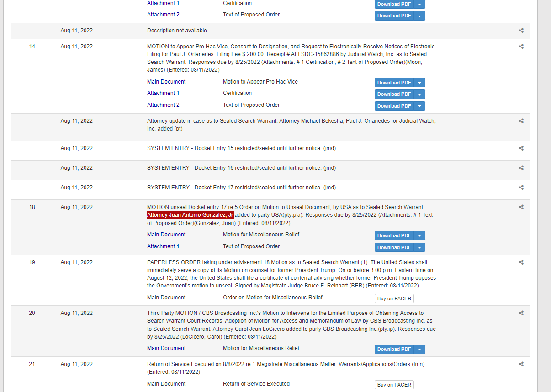551x392 pixels.
Task: Open Main Document link for entry 14
Action: [x=166, y=82]
